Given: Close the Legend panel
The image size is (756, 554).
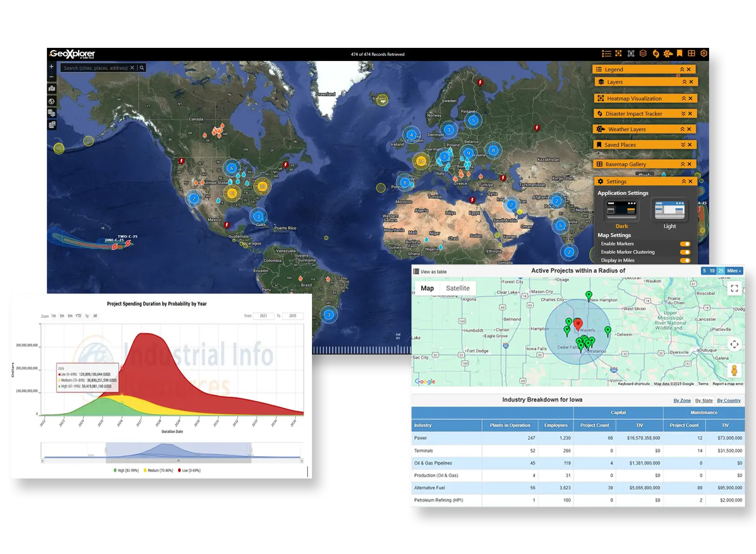Looking at the screenshot, I should (x=689, y=70).
